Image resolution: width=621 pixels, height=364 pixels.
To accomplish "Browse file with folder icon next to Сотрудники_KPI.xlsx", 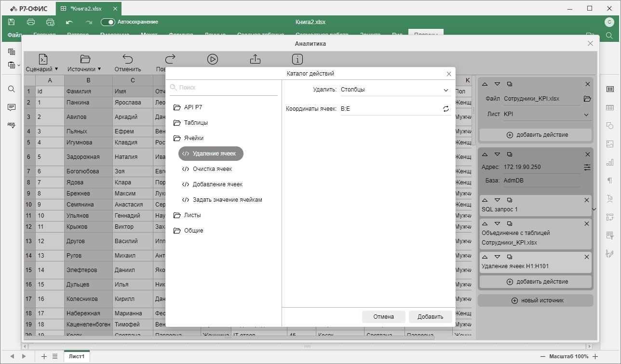I will pos(587,99).
